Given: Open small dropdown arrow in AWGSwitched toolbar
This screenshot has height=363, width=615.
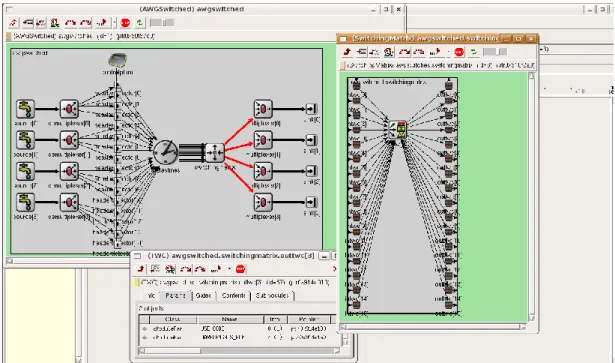Looking at the screenshot, I should click(115, 23).
